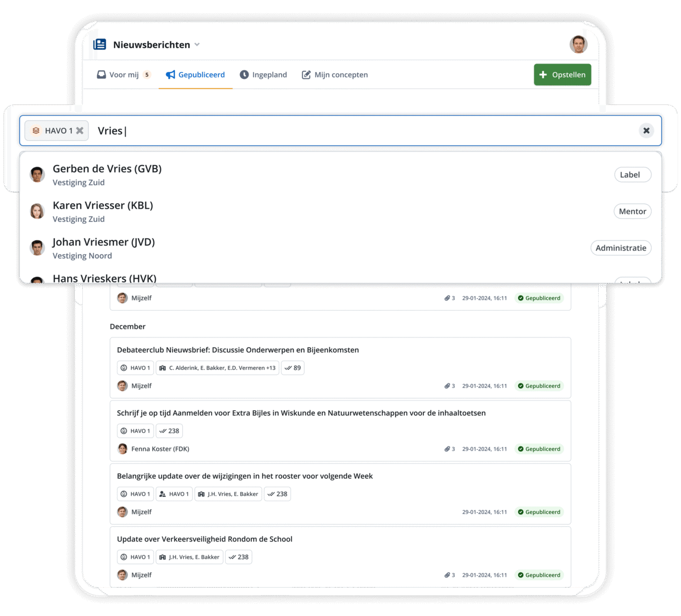681x616 pixels.
Task: Open Update over Verkeersveiligheid news item
Action: [x=204, y=539]
